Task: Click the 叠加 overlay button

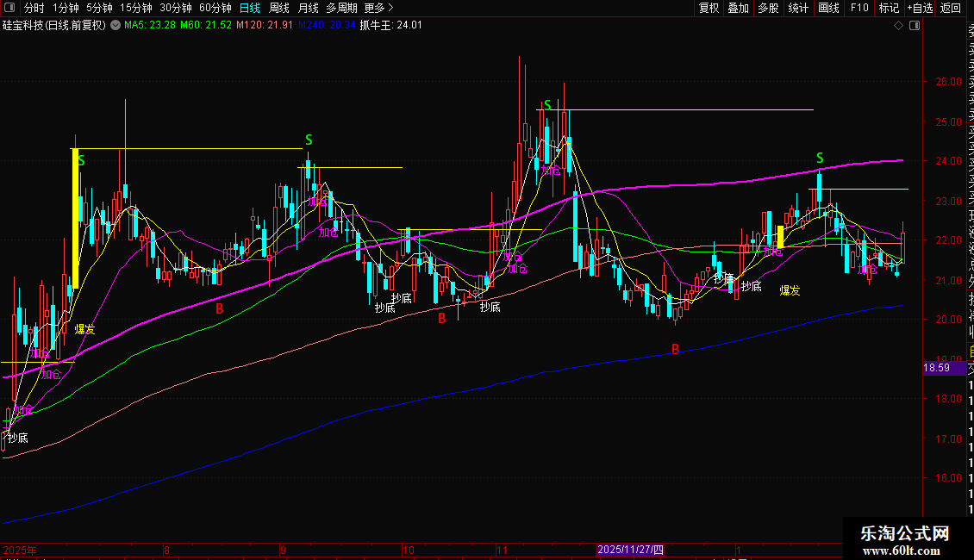Action: pyautogui.click(x=739, y=8)
